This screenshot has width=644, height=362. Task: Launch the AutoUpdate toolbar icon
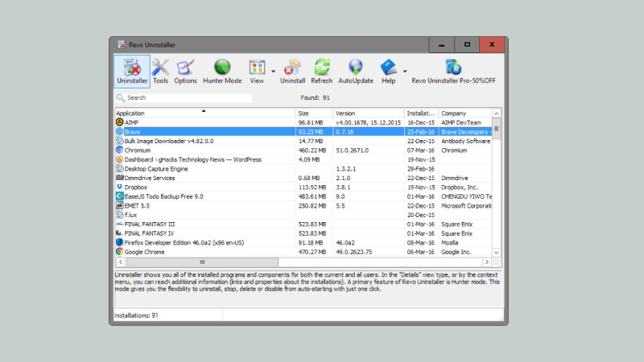(x=356, y=72)
